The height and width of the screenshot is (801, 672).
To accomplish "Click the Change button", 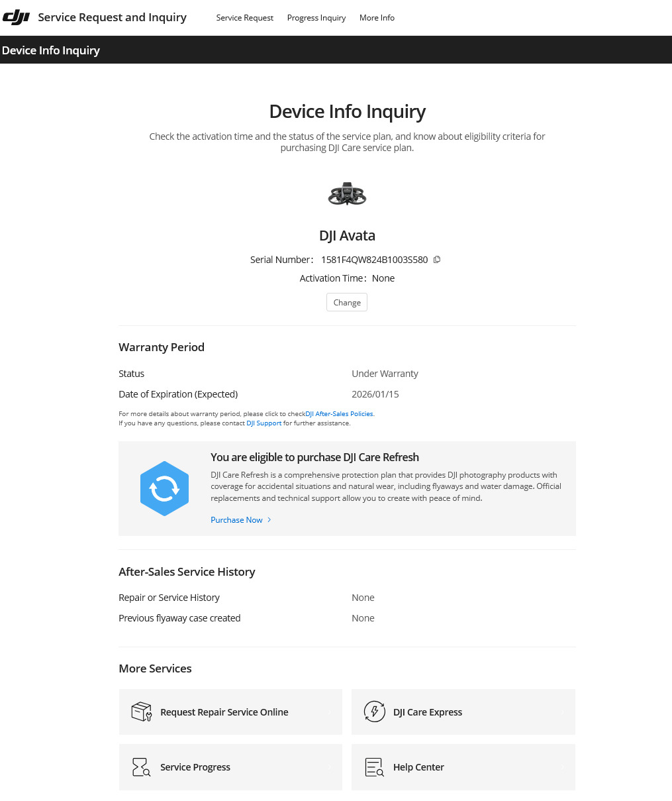I will 347,302.
